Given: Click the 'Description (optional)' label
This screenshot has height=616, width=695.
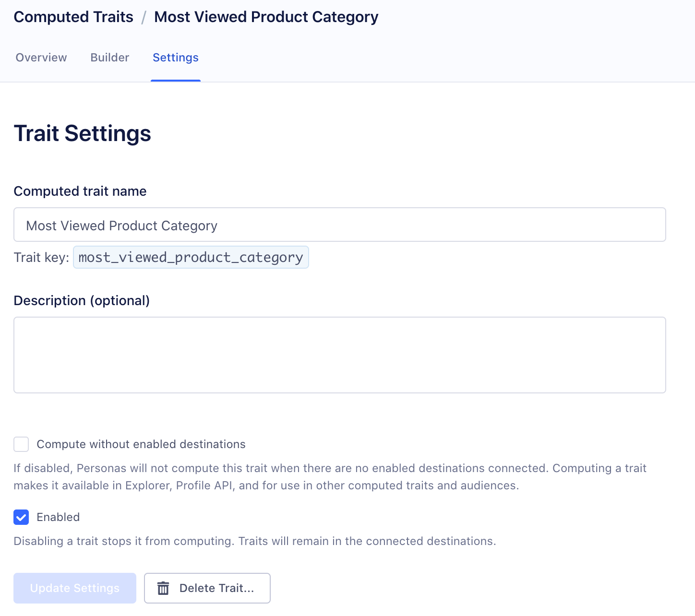Looking at the screenshot, I should coord(82,301).
